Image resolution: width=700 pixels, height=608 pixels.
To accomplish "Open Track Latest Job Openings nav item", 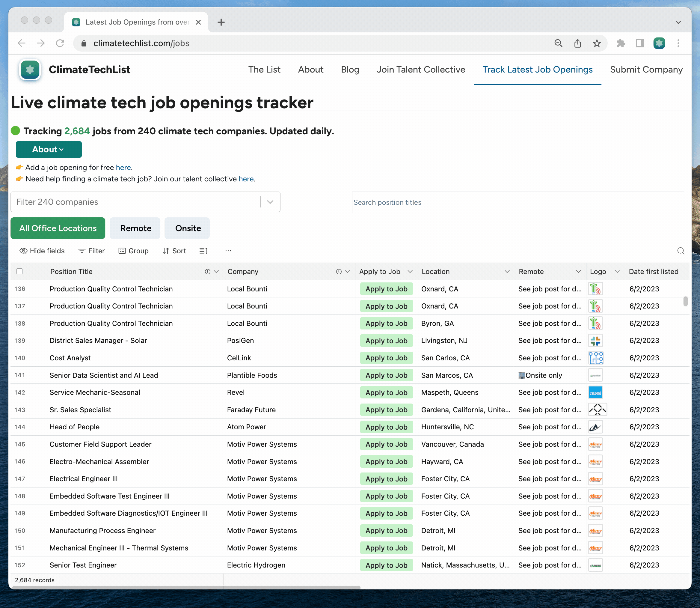I will point(538,70).
